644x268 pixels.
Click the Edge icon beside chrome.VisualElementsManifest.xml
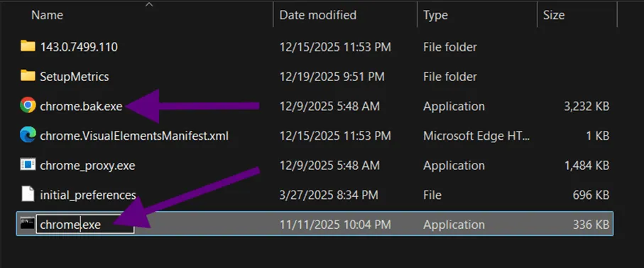pos(28,135)
